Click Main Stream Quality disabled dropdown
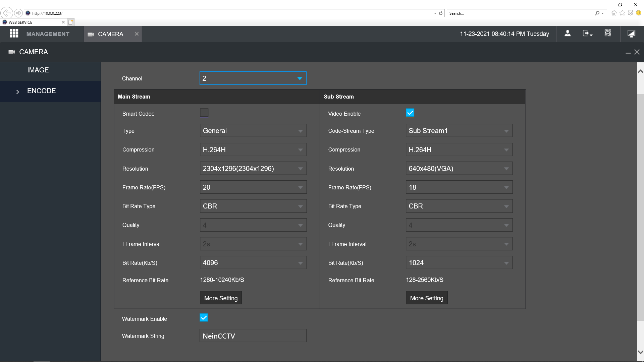This screenshot has height=362, width=644. [253, 225]
